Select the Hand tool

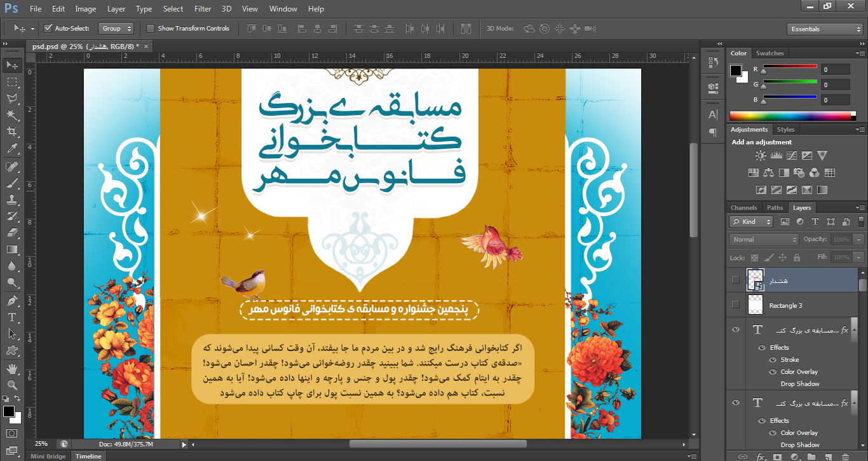coord(11,368)
